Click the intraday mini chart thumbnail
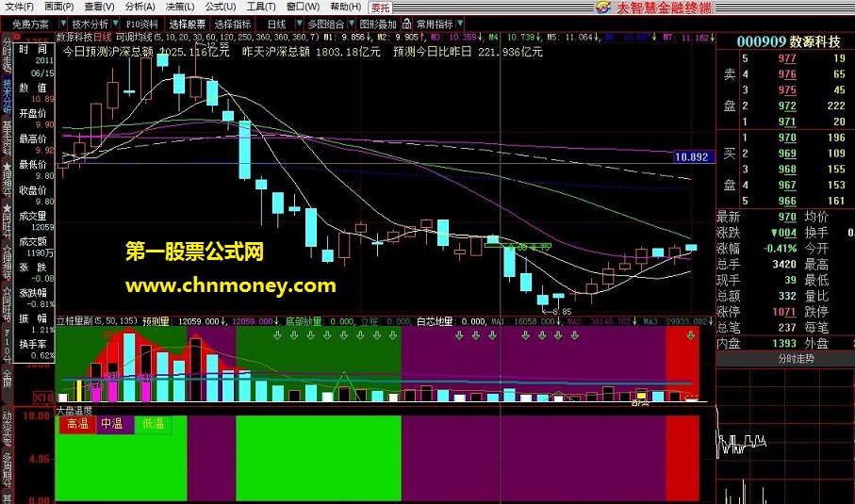Screen dimensions: 855x504 click(785, 436)
